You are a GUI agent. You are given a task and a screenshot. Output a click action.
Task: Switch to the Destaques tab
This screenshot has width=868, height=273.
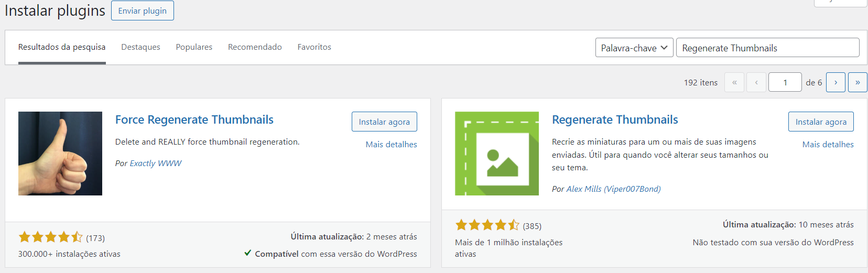point(140,47)
